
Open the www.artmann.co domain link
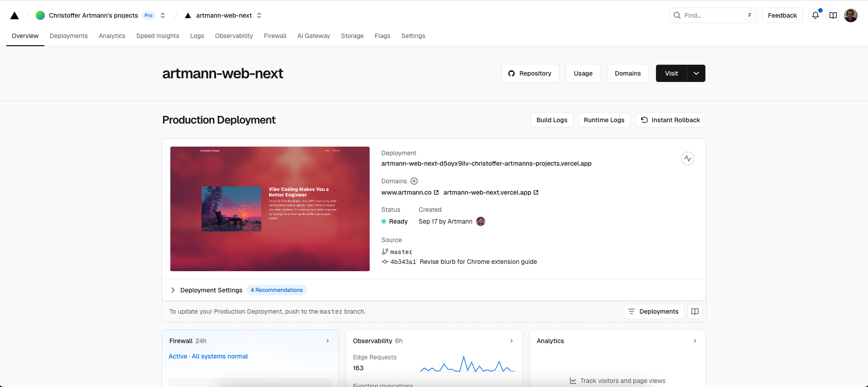pyautogui.click(x=406, y=192)
